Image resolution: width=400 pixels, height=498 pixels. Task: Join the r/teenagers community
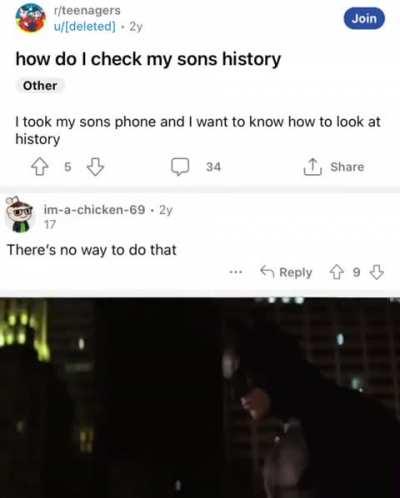pos(364,18)
